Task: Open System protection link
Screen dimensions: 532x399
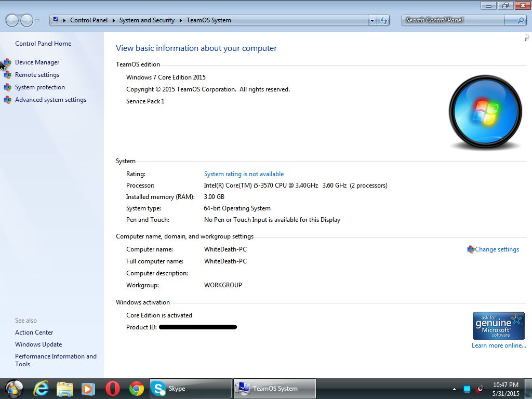Action: click(x=39, y=87)
